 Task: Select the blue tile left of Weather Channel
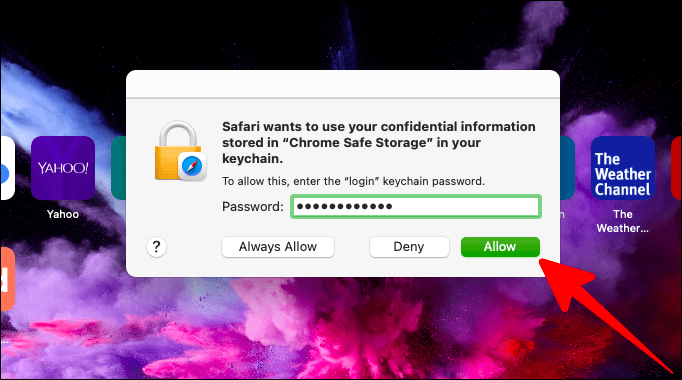pyautogui.click(x=567, y=168)
